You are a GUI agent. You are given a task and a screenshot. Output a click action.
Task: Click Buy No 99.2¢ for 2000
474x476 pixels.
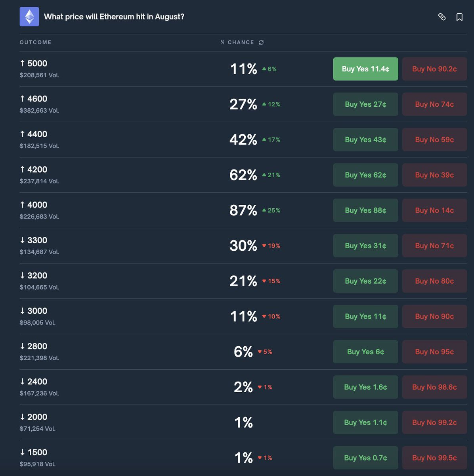(x=434, y=422)
